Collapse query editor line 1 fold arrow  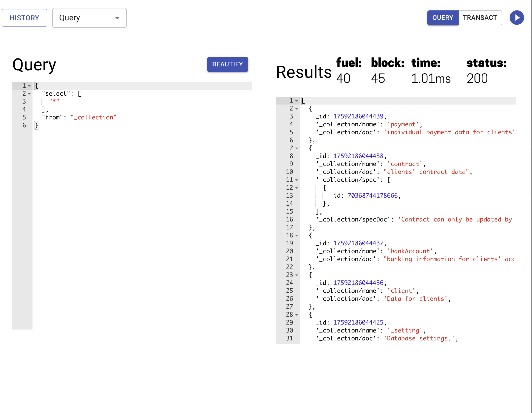(30, 86)
